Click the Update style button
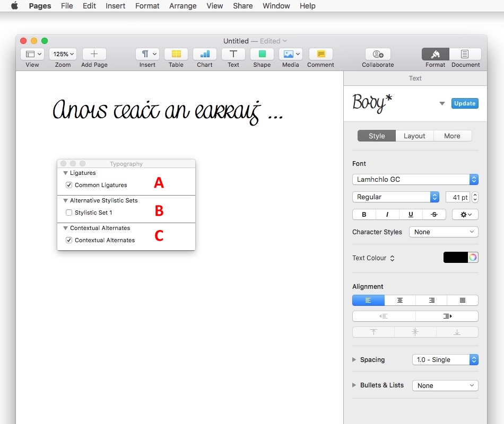The height and width of the screenshot is (424, 504). tap(464, 103)
